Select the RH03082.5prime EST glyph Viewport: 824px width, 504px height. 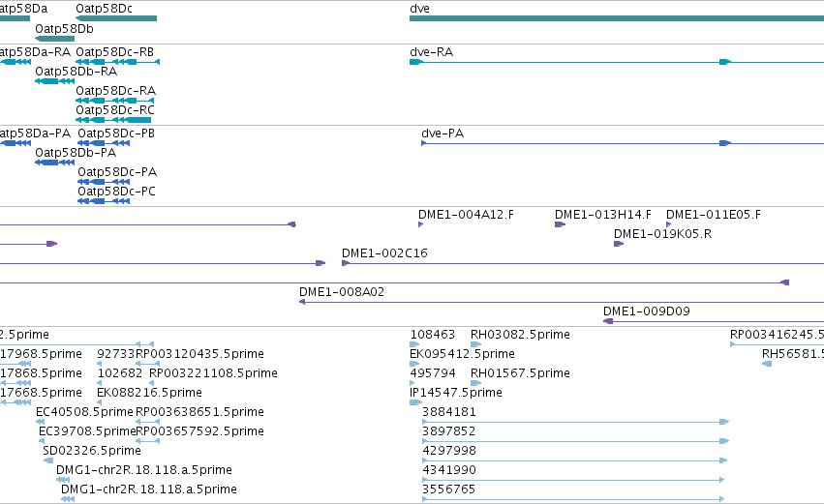tap(476, 344)
